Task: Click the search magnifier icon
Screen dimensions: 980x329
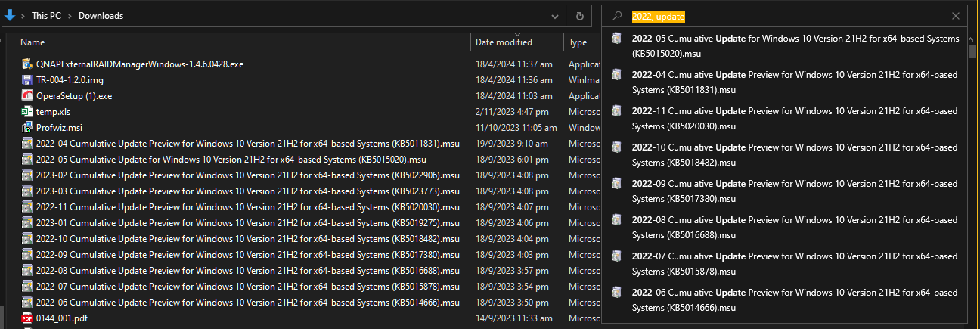Action: [x=617, y=16]
